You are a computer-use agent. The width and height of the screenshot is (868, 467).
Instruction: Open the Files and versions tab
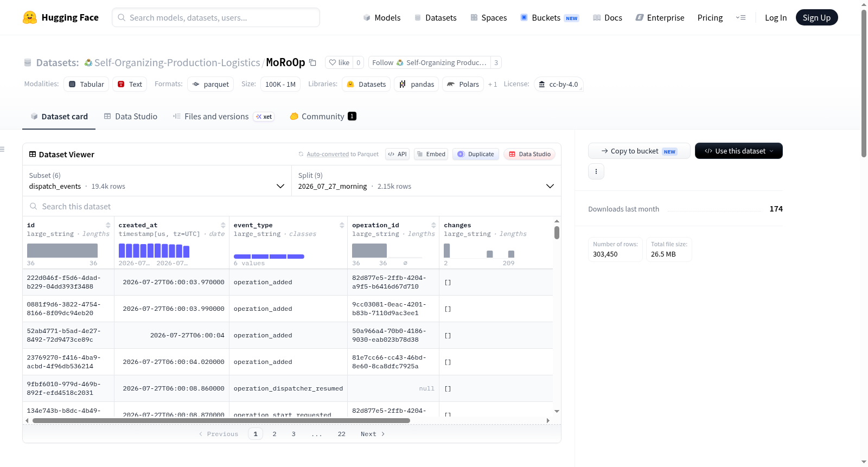tap(223, 117)
